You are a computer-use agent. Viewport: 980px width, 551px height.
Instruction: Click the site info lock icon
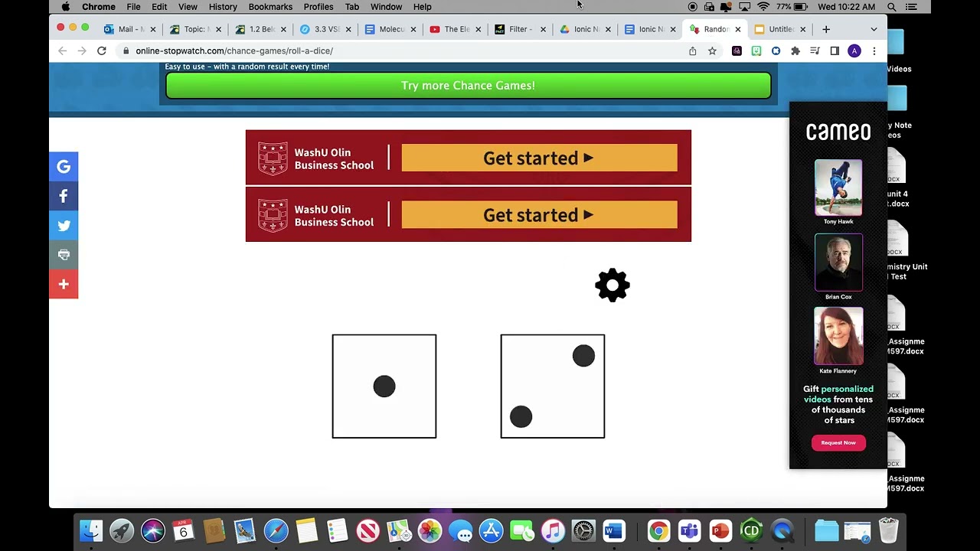[126, 51]
